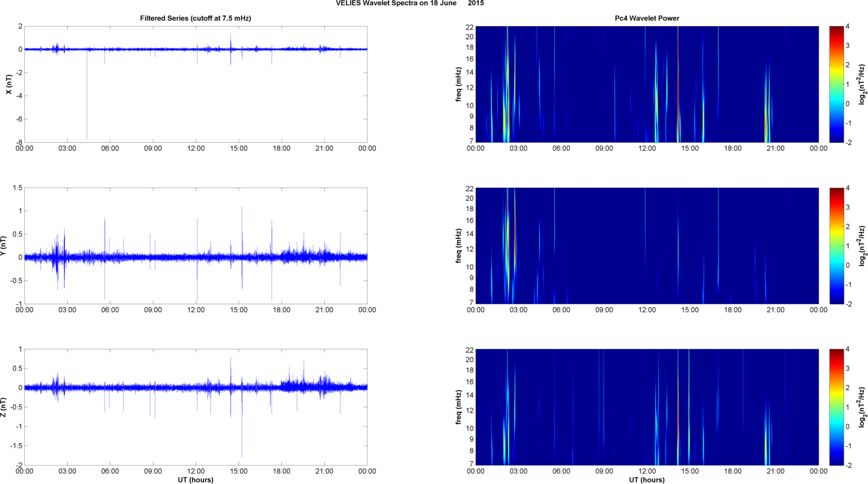
Task: Click the Z (nT) axis label
Action: [x=3, y=407]
